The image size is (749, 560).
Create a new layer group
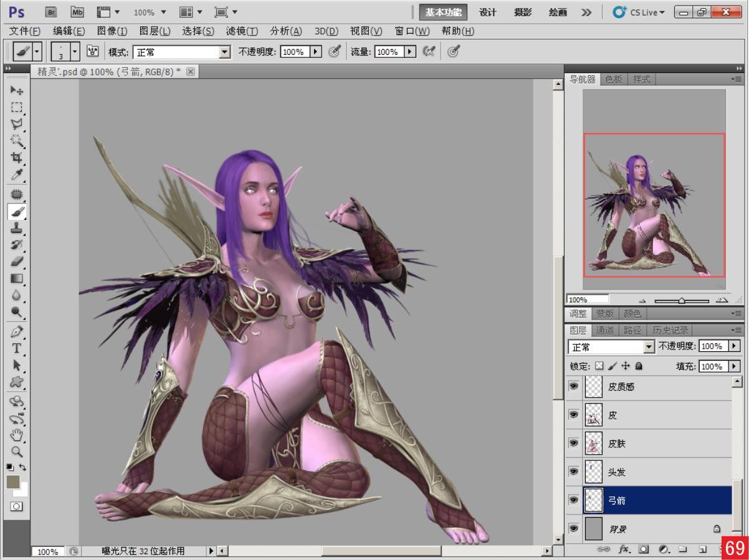(x=683, y=549)
